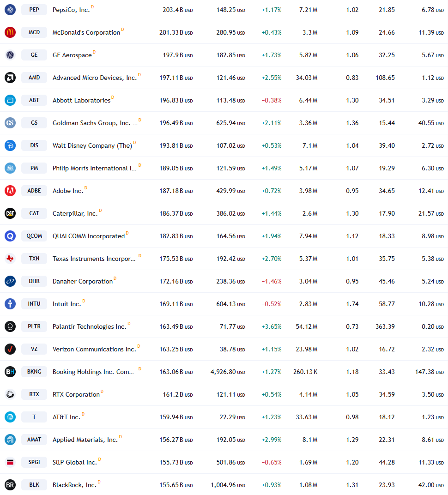Click the AMD logo icon
The height and width of the screenshot is (495, 448).
point(10,78)
